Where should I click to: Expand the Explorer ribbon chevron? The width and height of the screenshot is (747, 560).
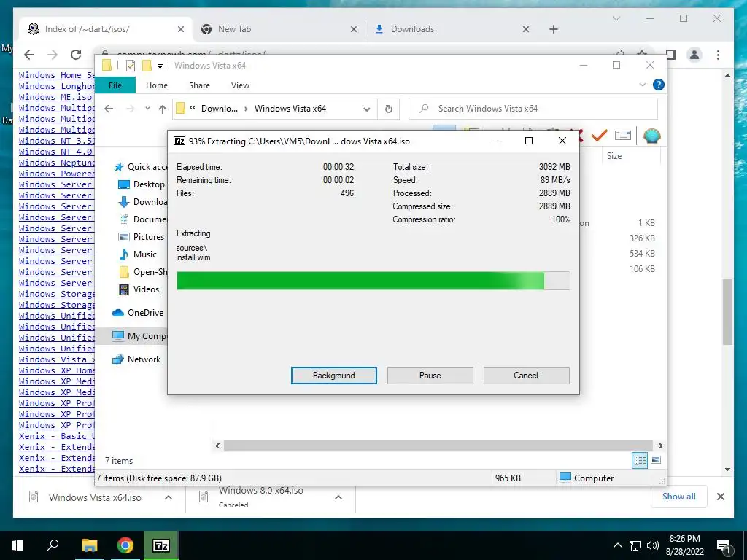[x=642, y=85]
